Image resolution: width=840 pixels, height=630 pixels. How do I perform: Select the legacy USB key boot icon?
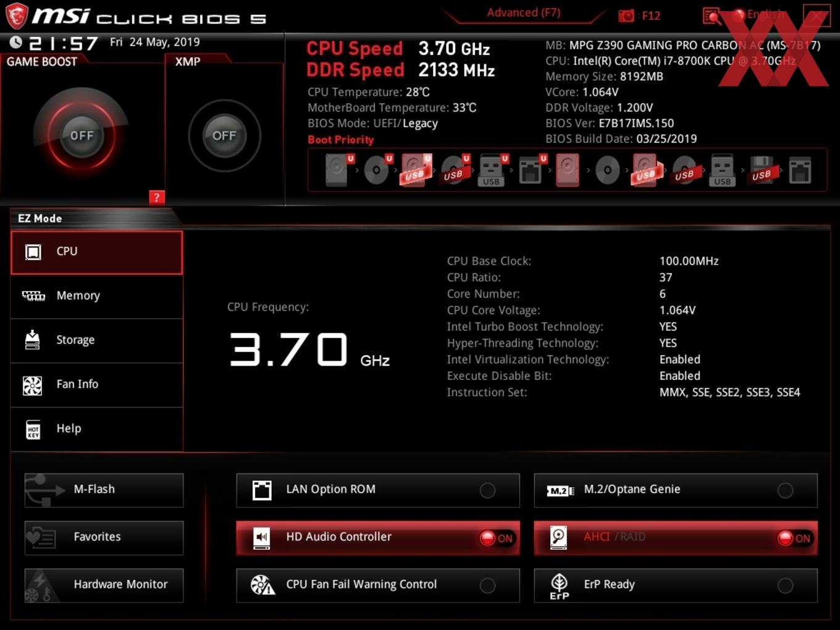pyautogui.click(x=722, y=170)
